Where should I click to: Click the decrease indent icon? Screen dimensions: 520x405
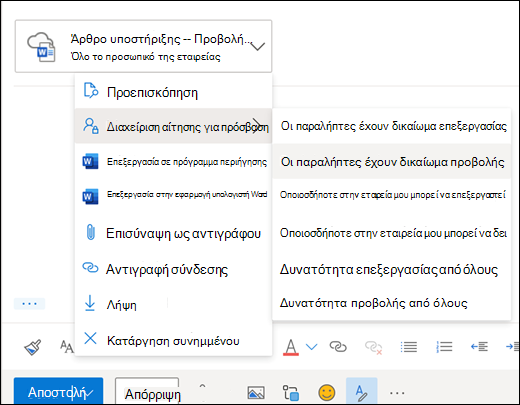tap(479, 347)
